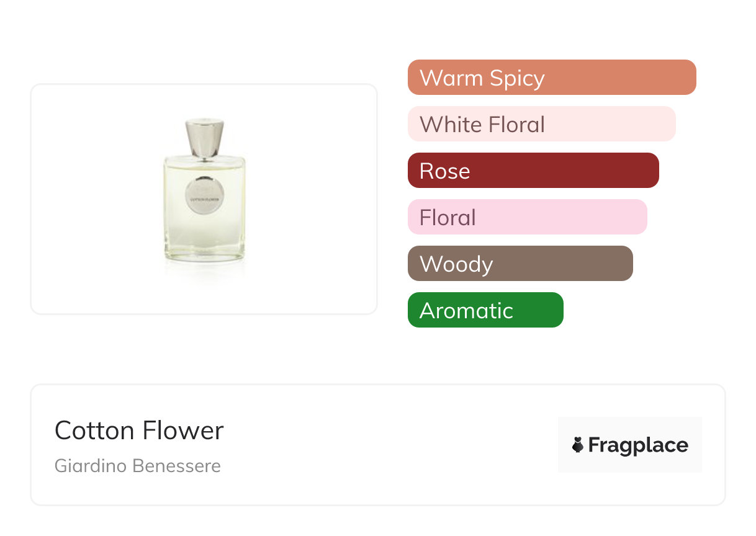Click the reflection beneath the perfume bottle
The image size is (756, 536).
[x=204, y=270]
